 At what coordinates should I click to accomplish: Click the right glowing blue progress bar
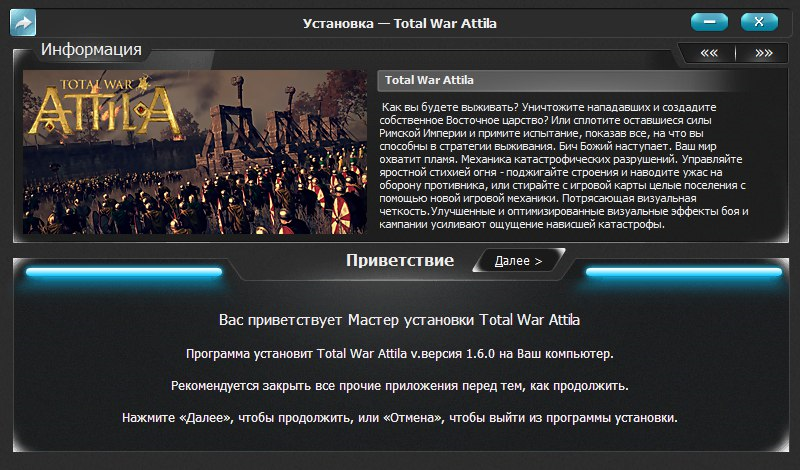tap(684, 273)
